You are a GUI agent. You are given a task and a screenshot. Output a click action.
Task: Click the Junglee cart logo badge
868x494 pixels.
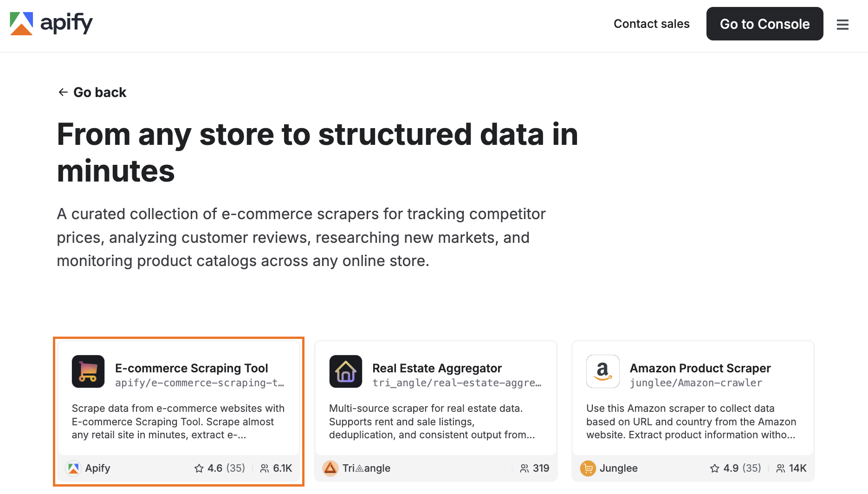pyautogui.click(x=588, y=468)
